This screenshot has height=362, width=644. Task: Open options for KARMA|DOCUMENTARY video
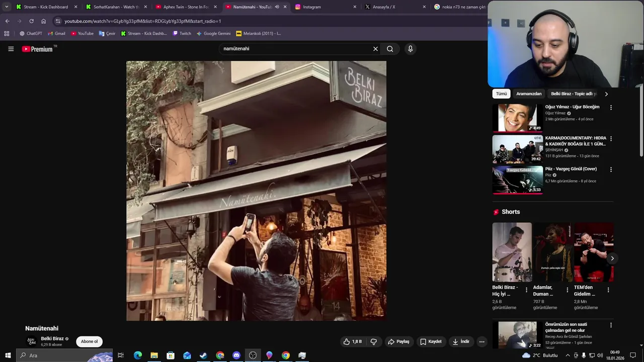pos(611,139)
